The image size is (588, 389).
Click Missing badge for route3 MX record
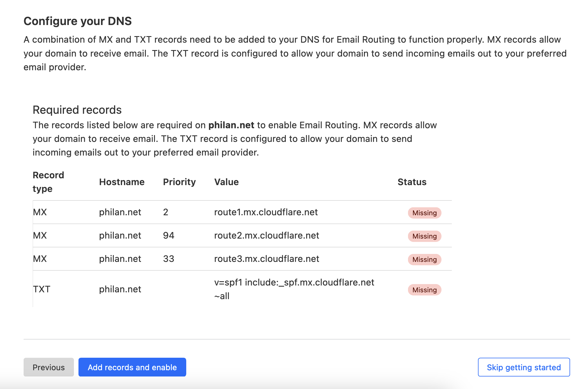tap(424, 259)
